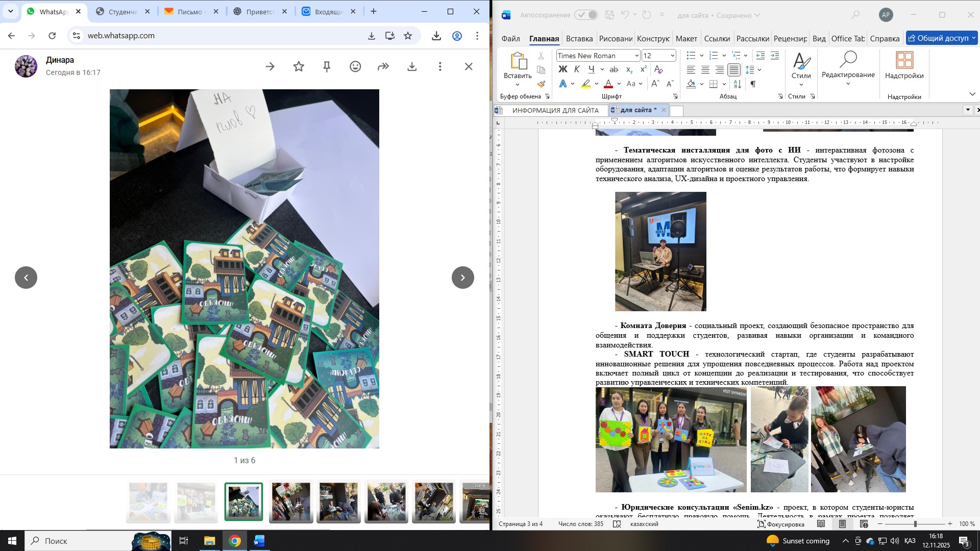Forward the photo using arrow icon
Viewport: 980px width, 551px height.
click(383, 67)
